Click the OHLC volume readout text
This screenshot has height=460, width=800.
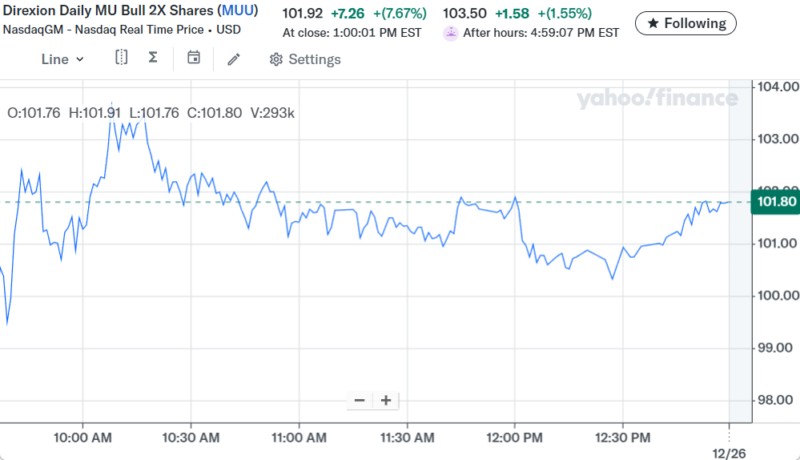click(x=151, y=113)
